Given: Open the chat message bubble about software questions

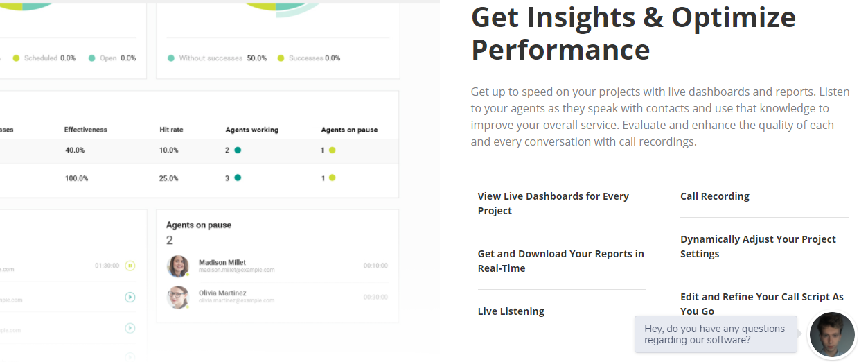Looking at the screenshot, I should 715,334.
